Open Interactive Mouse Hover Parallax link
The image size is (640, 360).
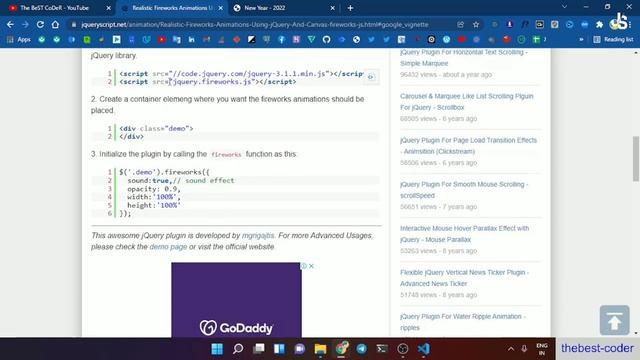click(x=464, y=234)
